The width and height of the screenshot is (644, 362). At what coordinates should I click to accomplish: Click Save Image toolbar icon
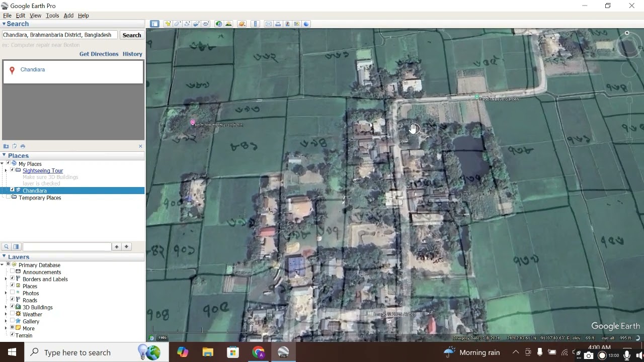pos(287,24)
